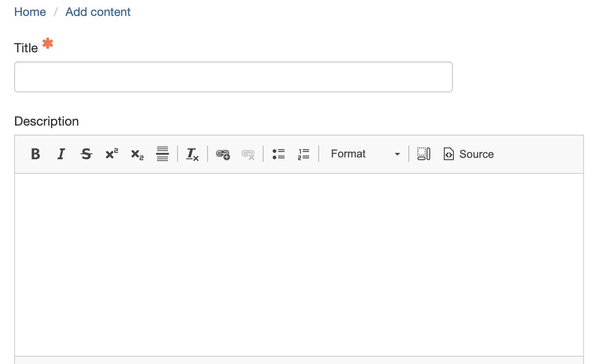Select the remove formatting icon

[x=192, y=154]
